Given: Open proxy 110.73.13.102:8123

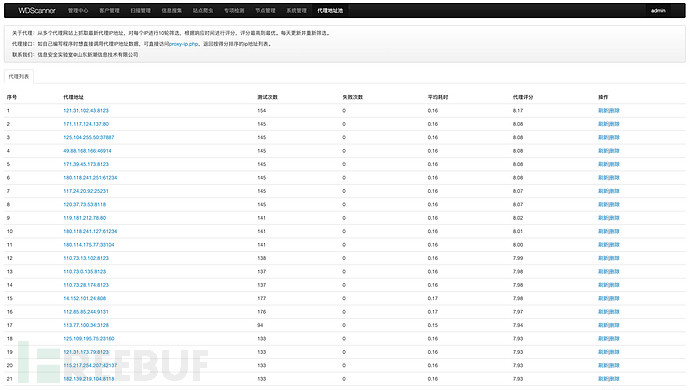Looking at the screenshot, I should click(x=86, y=258).
